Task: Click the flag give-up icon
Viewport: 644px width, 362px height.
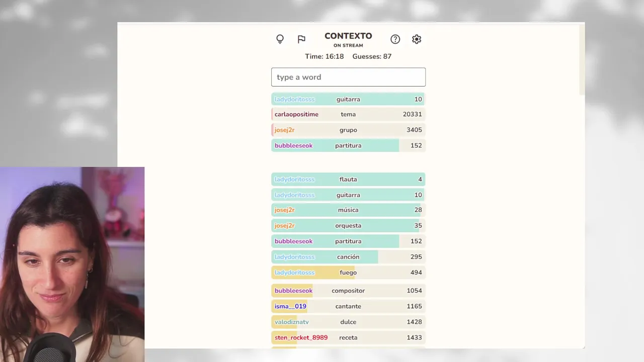Action: coord(301,39)
